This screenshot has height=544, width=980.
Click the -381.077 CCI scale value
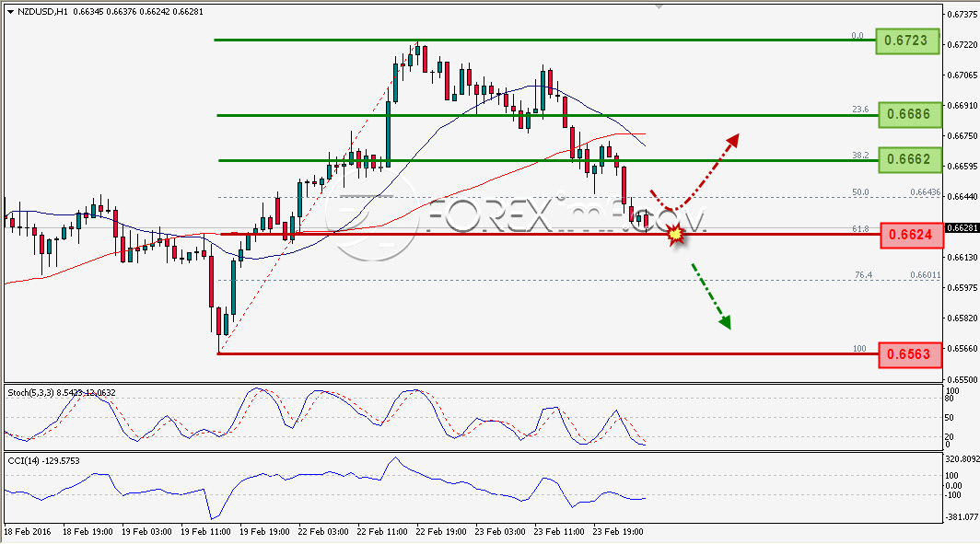(x=962, y=517)
